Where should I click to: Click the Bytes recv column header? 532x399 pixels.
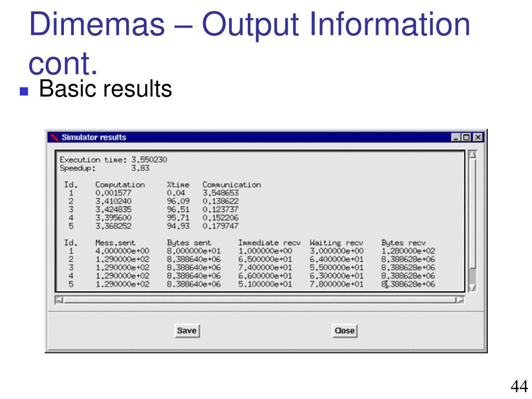pyautogui.click(x=403, y=243)
